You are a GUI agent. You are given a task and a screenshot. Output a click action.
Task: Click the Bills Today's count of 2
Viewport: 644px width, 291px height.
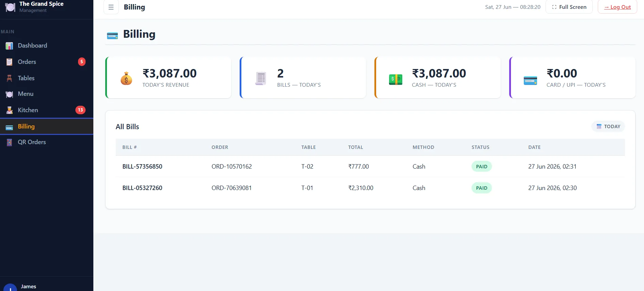(280, 73)
